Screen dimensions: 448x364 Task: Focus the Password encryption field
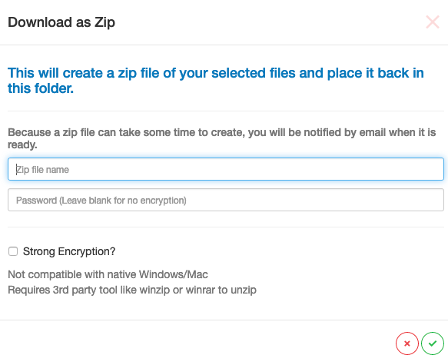226,200
